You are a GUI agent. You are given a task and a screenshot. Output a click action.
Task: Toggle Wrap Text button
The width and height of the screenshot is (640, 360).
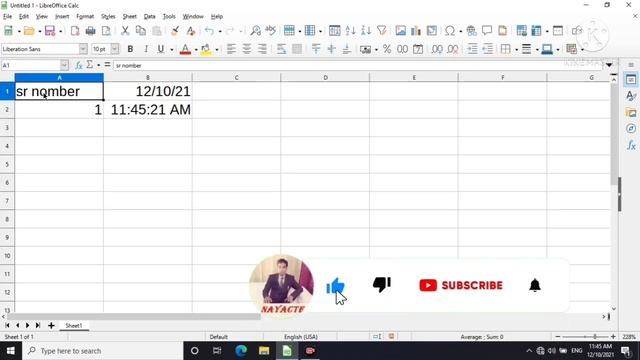(x=281, y=49)
